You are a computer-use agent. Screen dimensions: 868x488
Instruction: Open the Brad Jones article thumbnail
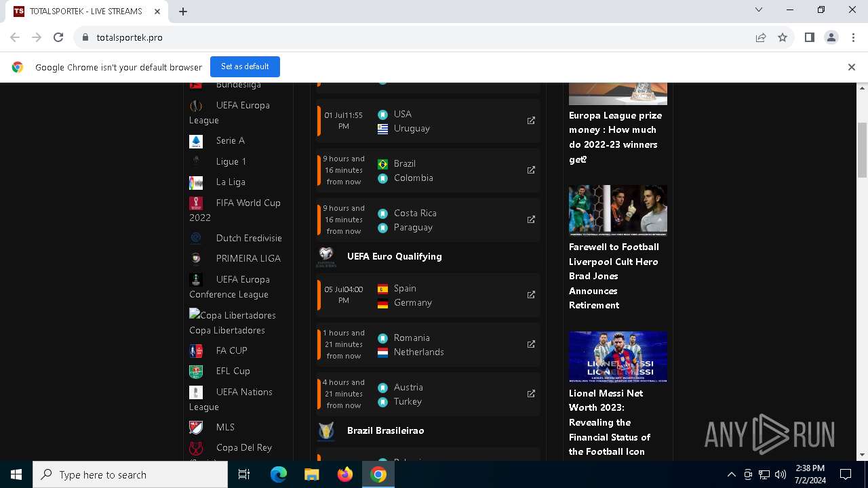618,210
